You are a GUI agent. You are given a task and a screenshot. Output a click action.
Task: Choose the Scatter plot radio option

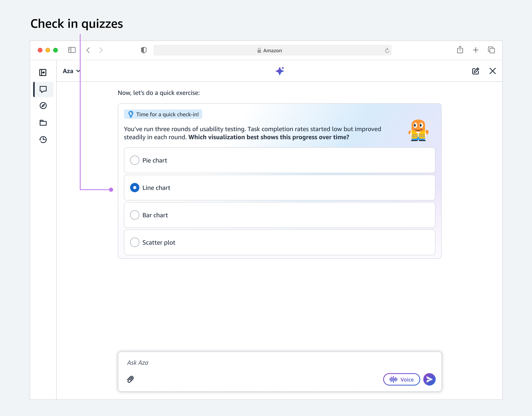point(134,242)
